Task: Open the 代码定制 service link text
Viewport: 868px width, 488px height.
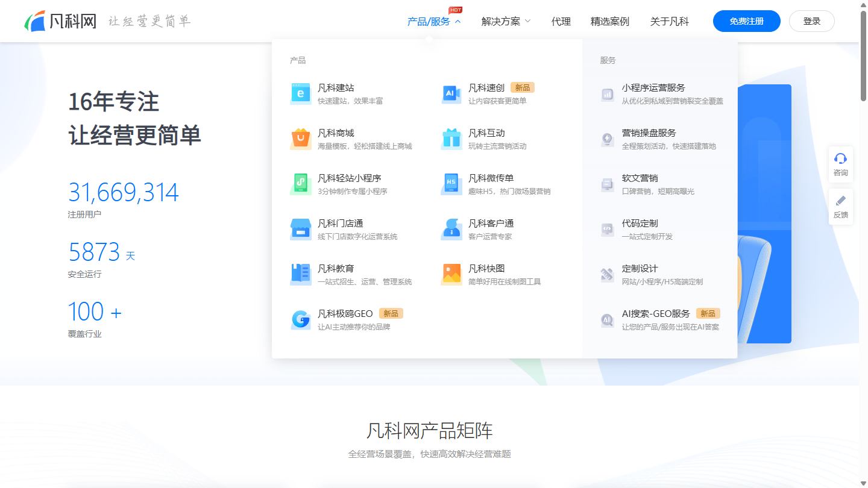Action: 640,224
